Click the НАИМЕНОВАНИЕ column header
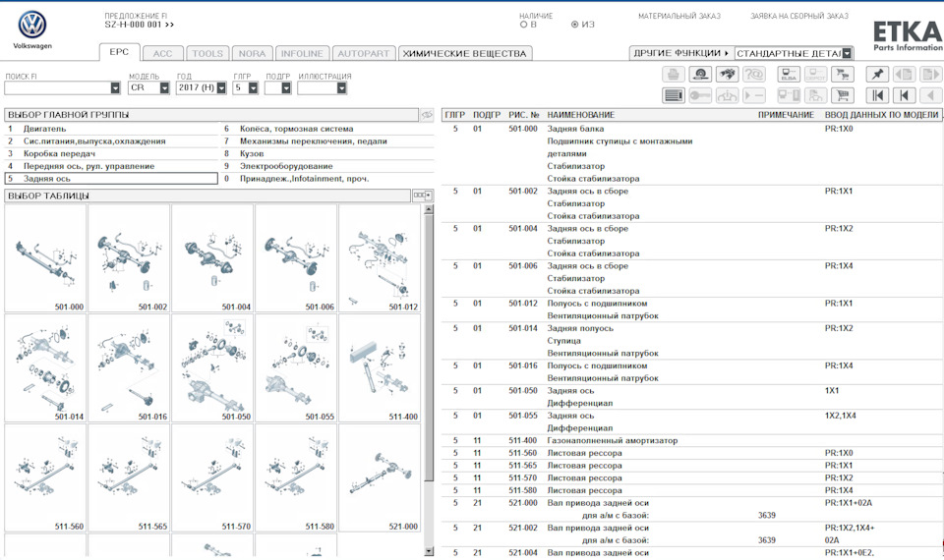 [x=580, y=115]
